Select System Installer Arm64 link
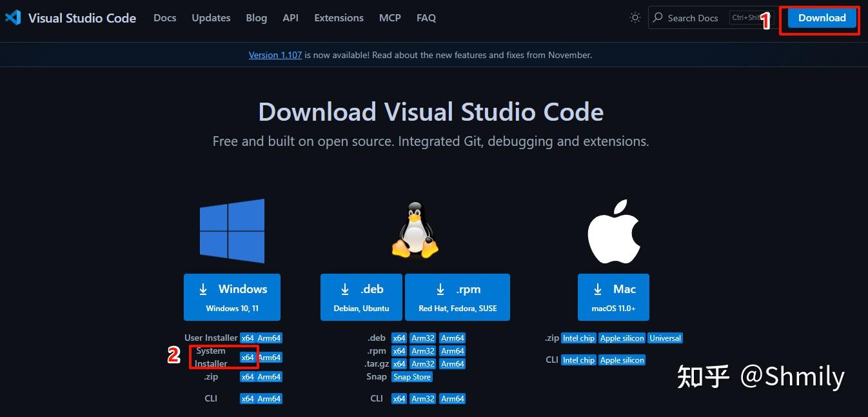 (270, 358)
